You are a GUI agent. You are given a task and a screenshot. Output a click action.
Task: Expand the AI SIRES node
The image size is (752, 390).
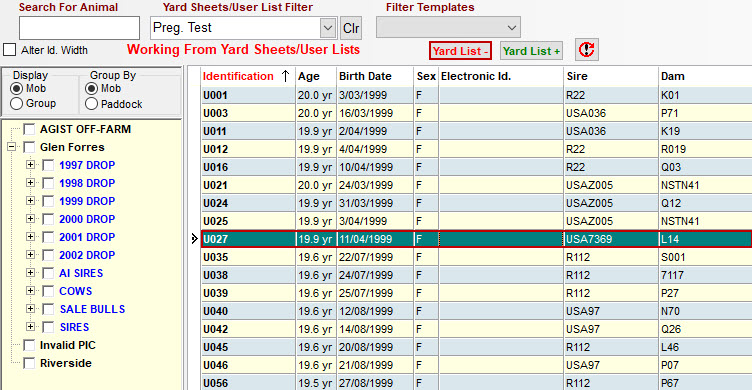pos(30,273)
